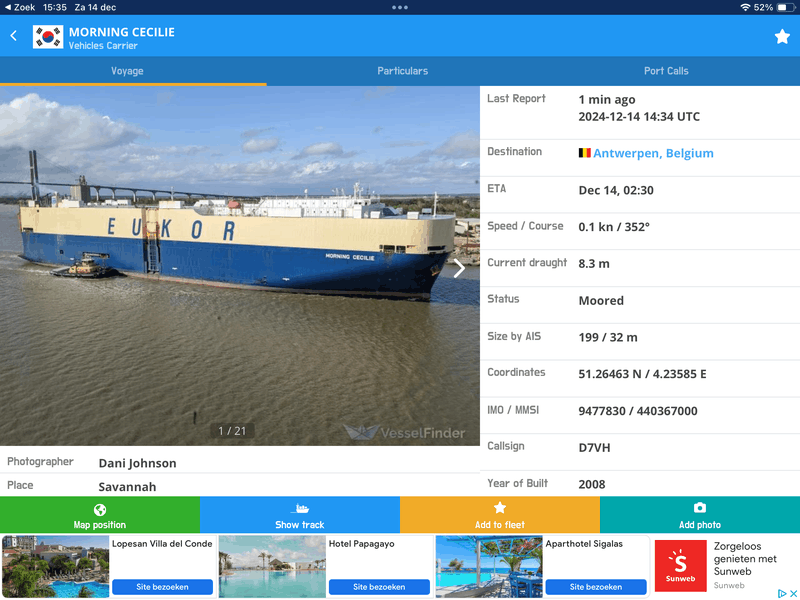This screenshot has width=800, height=600.
Task: Select the size value '199 / 32 m'
Action: click(608, 337)
